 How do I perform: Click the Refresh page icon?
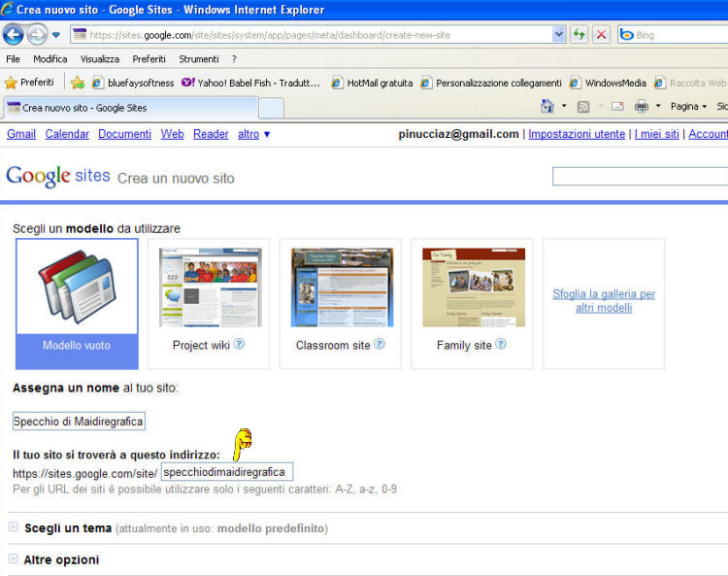pos(579,35)
